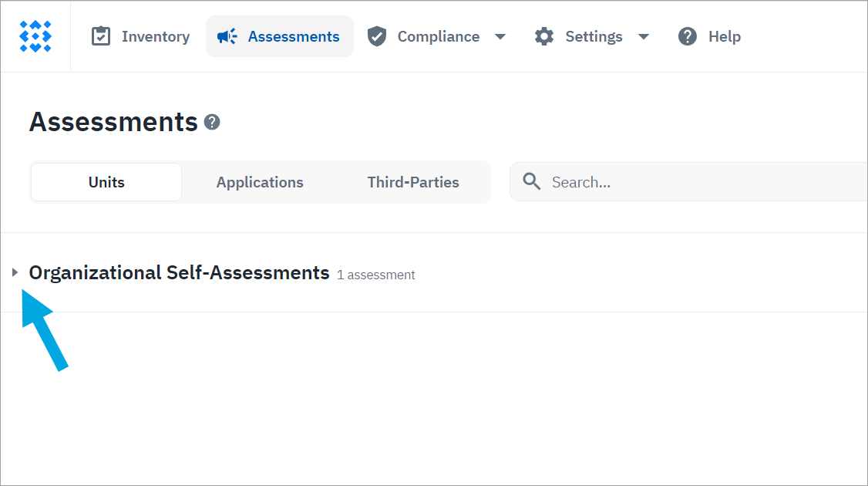Click the search magnifier icon
Screen dimensions: 868x486
point(532,182)
